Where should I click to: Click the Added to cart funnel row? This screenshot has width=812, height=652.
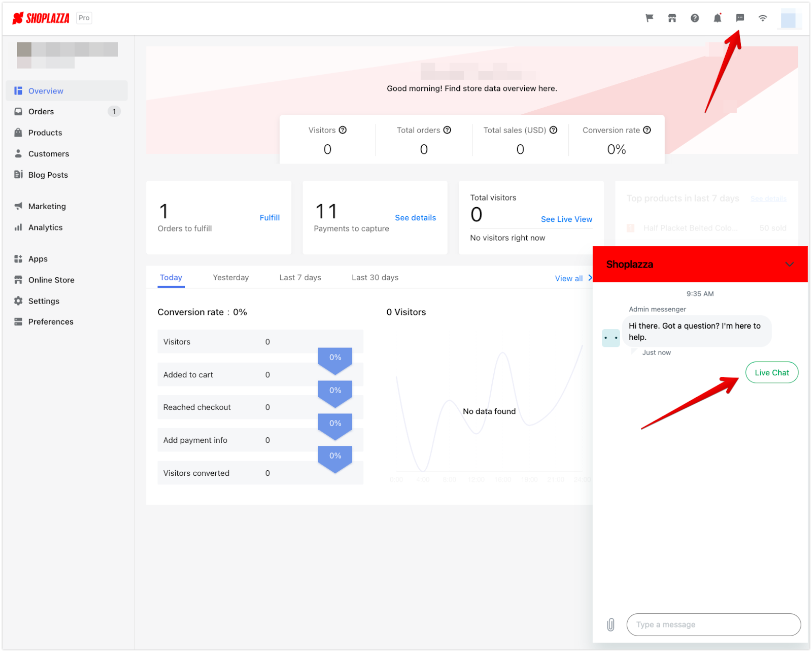click(260, 375)
